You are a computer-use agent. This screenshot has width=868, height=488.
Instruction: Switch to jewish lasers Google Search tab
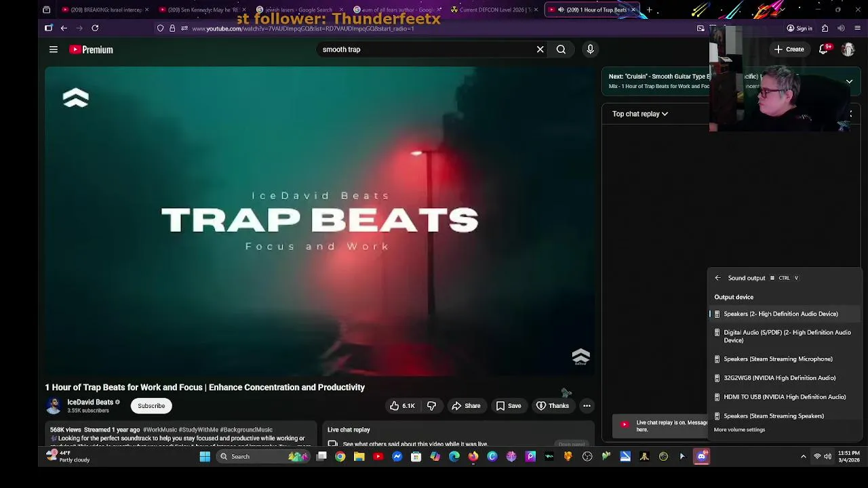coord(299,10)
